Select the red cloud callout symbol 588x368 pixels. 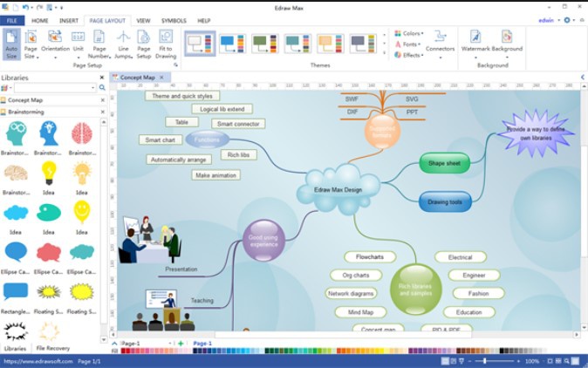[x=49, y=252]
